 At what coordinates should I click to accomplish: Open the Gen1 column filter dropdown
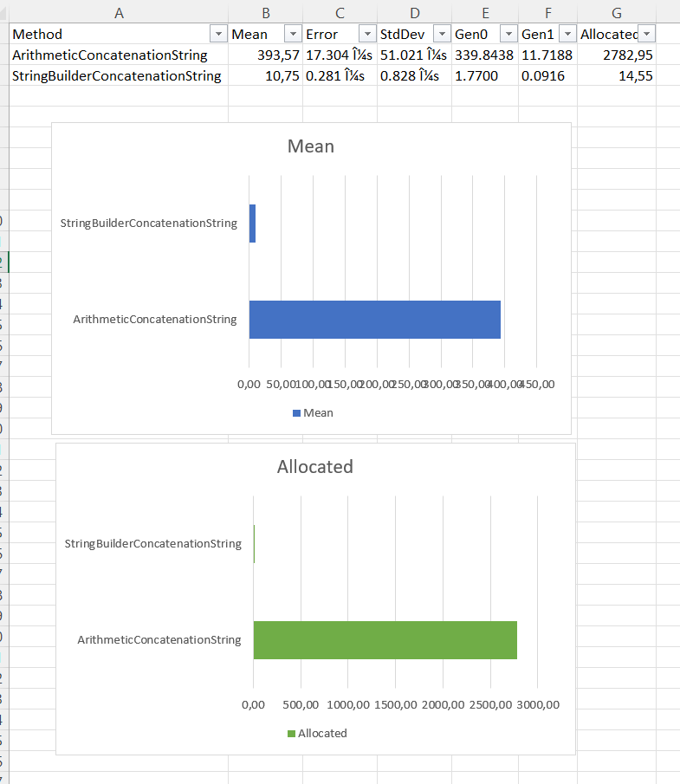(x=567, y=34)
